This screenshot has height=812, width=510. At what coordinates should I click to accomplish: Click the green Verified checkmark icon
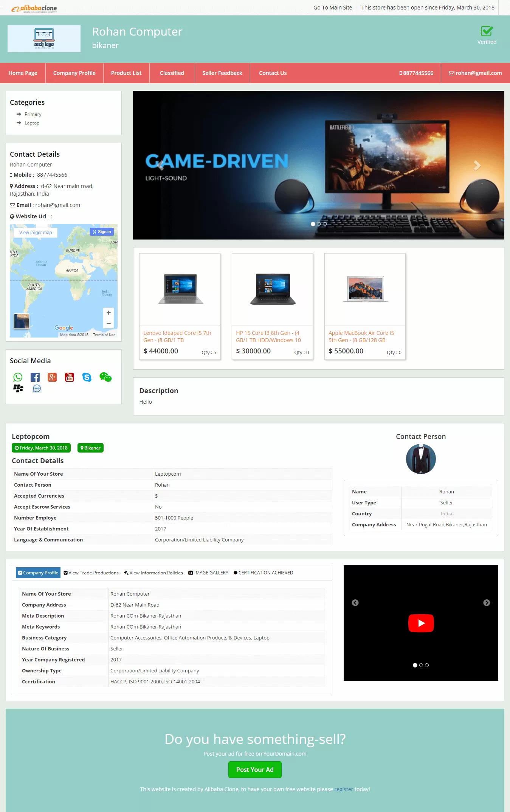[487, 31]
